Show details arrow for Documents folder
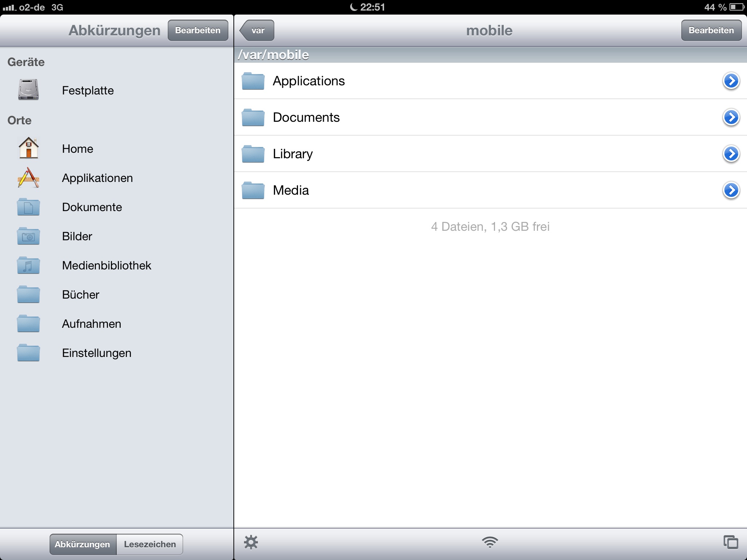 tap(731, 117)
